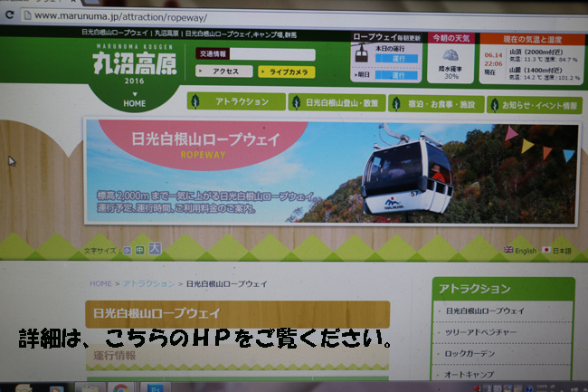Open the 宿泊・お食事・施設 menu tab
Viewport: 588px width, 392px height.
click(x=437, y=104)
